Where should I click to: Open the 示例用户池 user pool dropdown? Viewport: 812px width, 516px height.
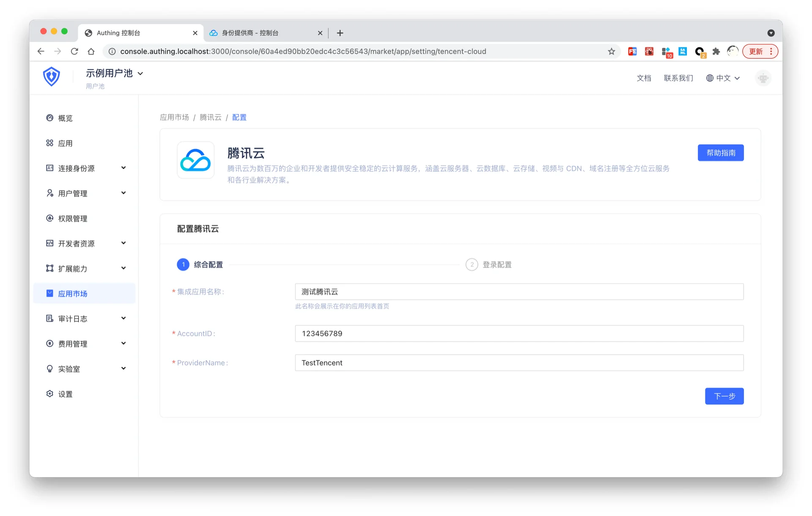coord(114,74)
